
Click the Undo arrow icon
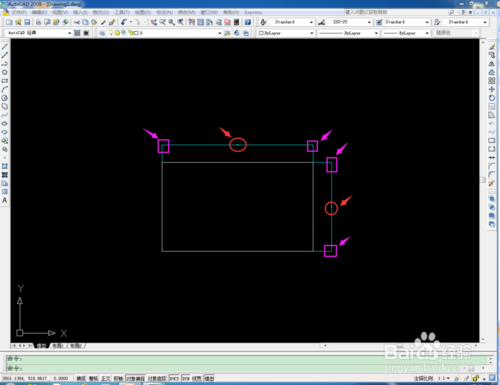(124, 22)
